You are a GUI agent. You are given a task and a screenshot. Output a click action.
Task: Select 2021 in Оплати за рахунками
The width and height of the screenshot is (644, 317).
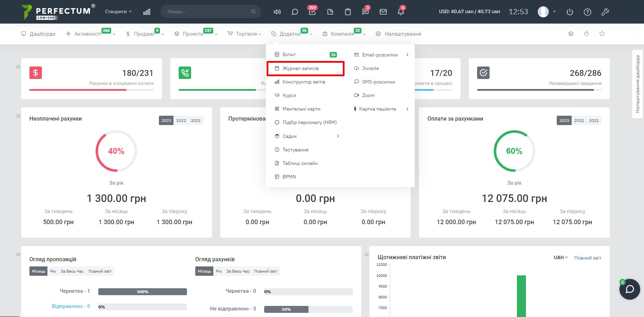coord(593,121)
